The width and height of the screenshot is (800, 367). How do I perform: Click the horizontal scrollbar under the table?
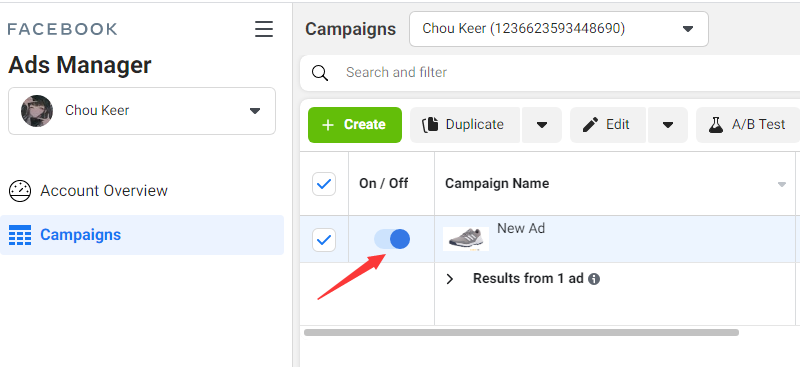pyautogui.click(x=521, y=332)
